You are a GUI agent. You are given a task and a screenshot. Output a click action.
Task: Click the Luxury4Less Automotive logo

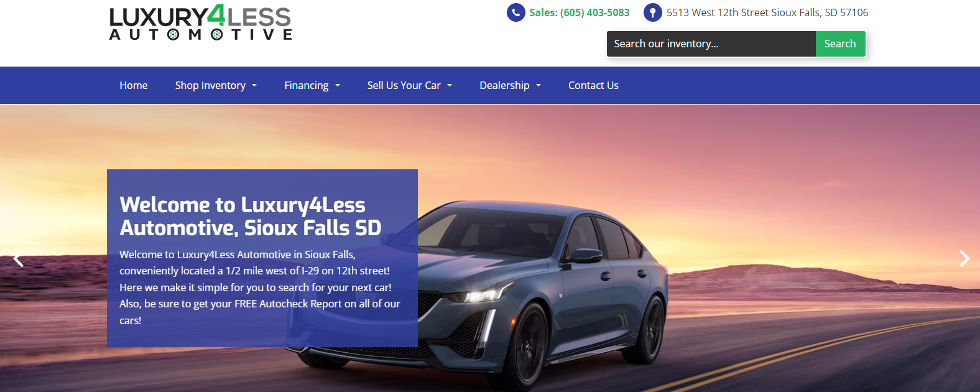coord(201,23)
